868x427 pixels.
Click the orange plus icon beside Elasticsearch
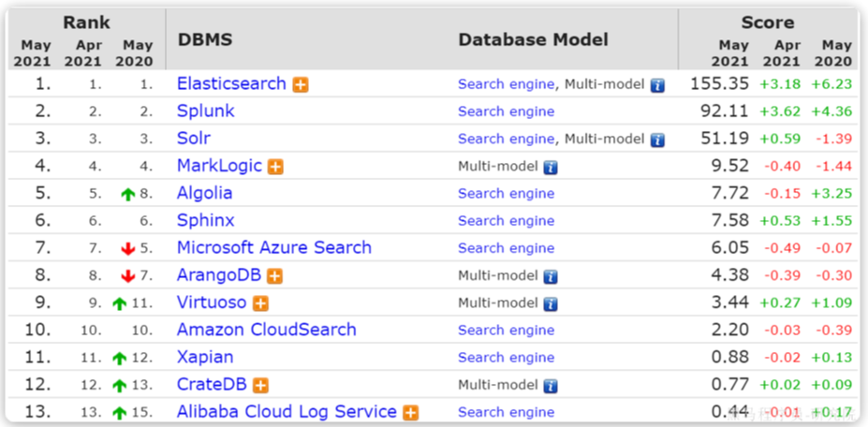[x=301, y=84]
